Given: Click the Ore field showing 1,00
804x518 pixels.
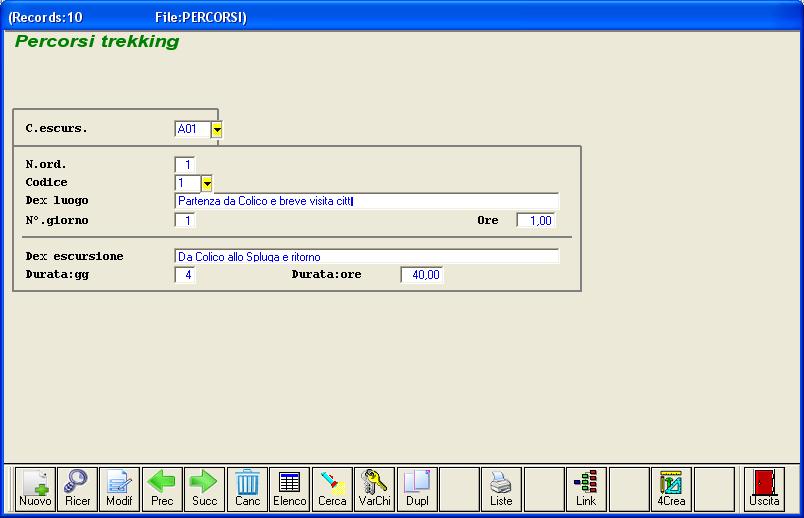Looking at the screenshot, I should (536, 221).
